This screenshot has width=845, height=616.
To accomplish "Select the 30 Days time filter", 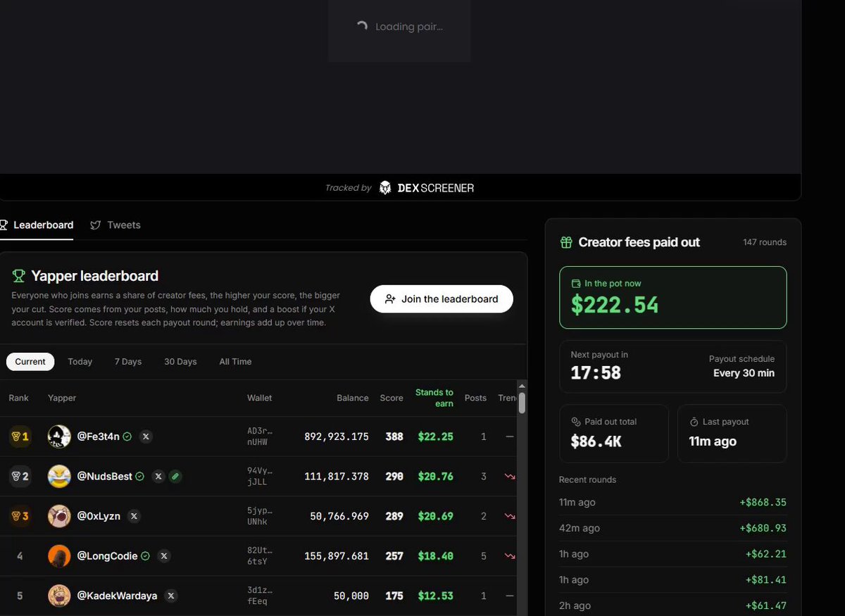I will tap(180, 362).
